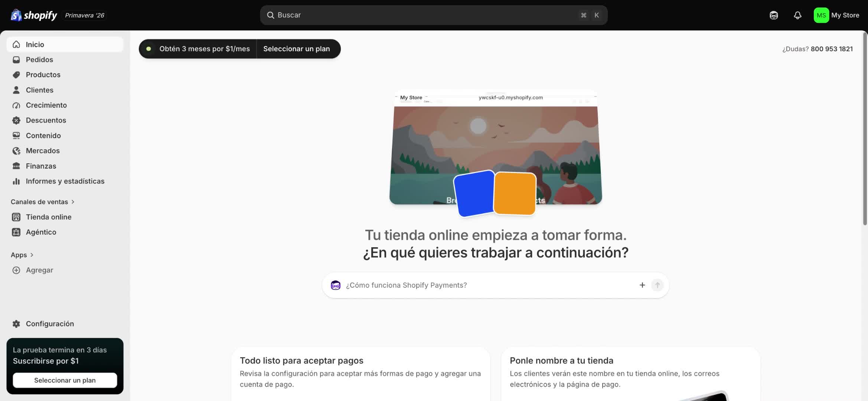Click the gauge icon beside Crecimiento

pos(16,105)
